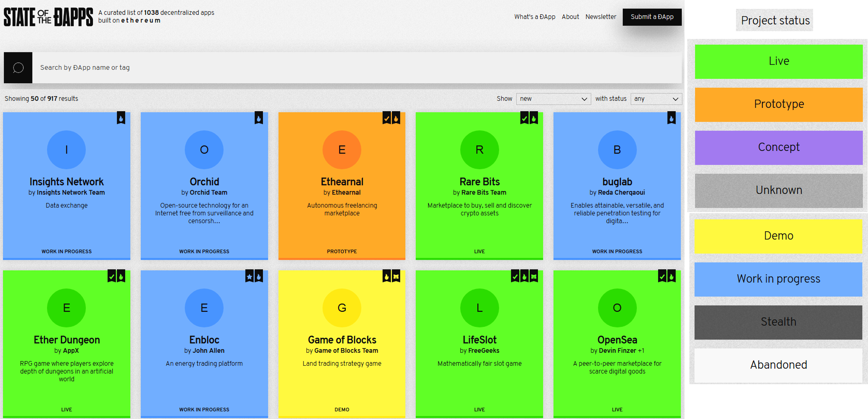The width and height of the screenshot is (868, 419).
Task: Click the flame badge on OpenSea card
Action: [x=672, y=276]
